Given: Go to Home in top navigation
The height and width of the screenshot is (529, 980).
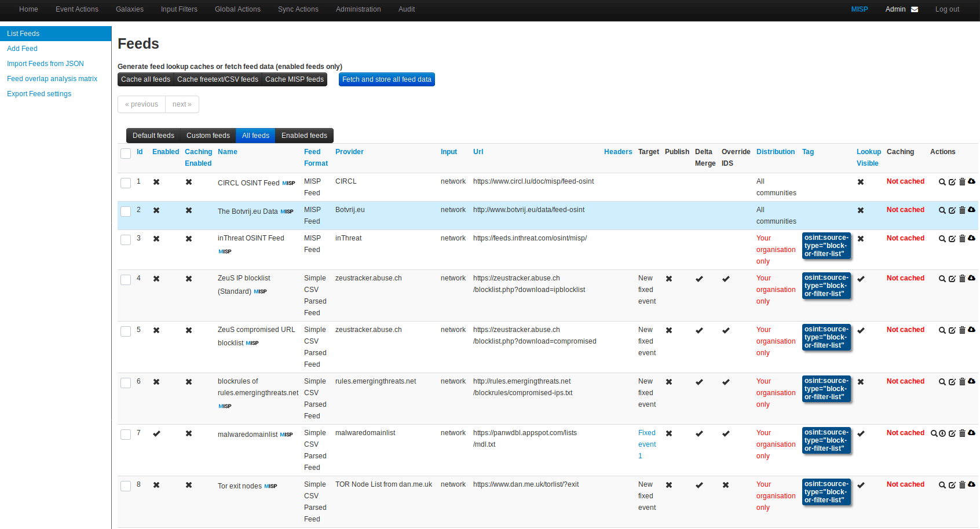Looking at the screenshot, I should click(x=28, y=9).
